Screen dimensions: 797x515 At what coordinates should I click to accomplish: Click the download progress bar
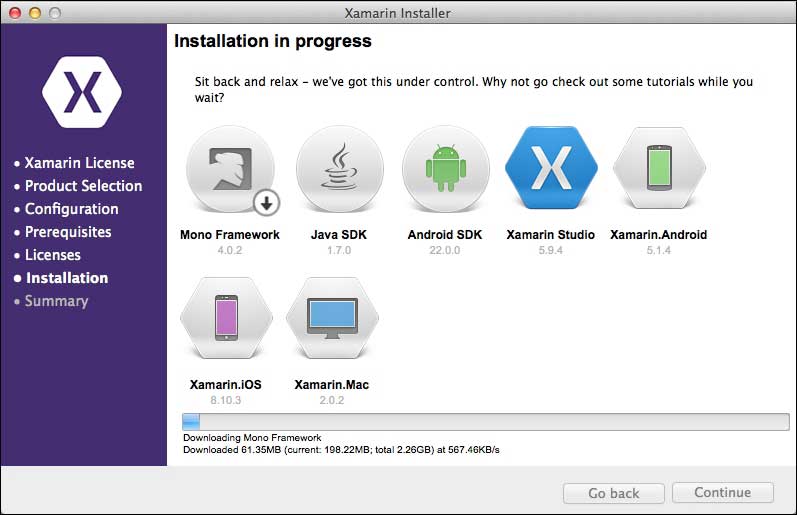point(485,422)
